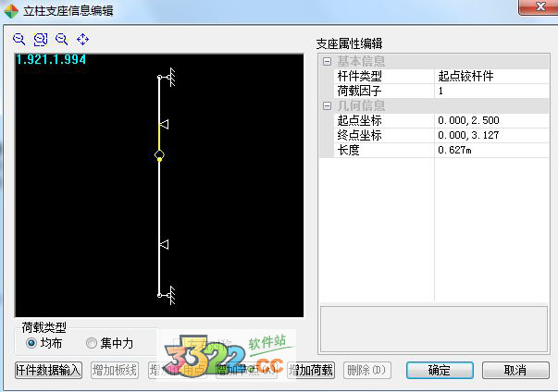The height and width of the screenshot is (392, 558).
Task: Activate the zoom-window magnifier with dashed box
Action: (40, 39)
